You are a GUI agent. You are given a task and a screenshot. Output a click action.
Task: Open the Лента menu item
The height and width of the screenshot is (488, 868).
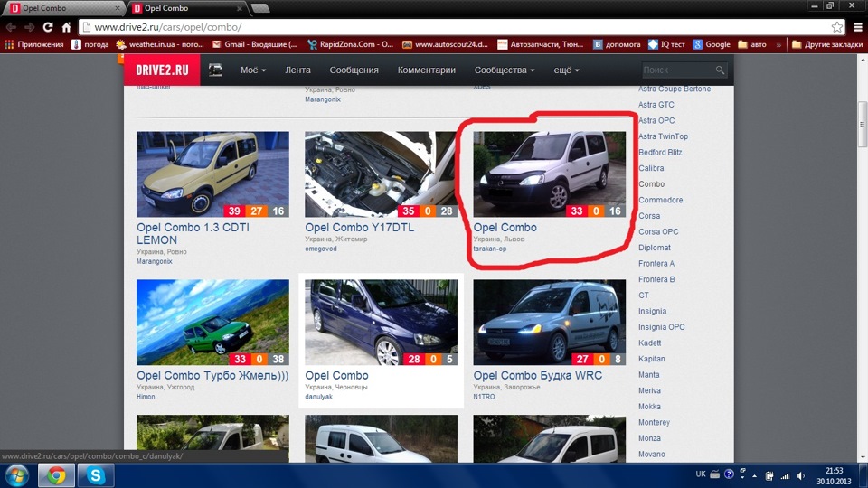(297, 70)
